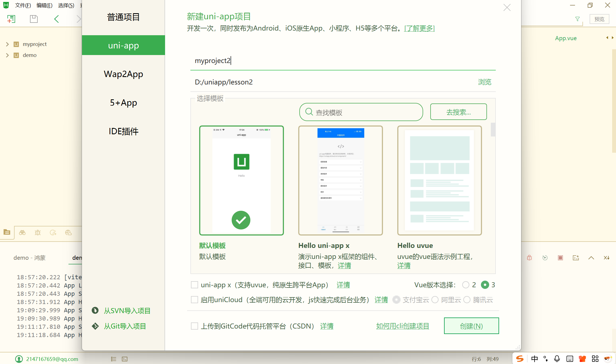Click the editor tabs left scroll arrow
This screenshot has height=364, width=616.
click(x=607, y=38)
